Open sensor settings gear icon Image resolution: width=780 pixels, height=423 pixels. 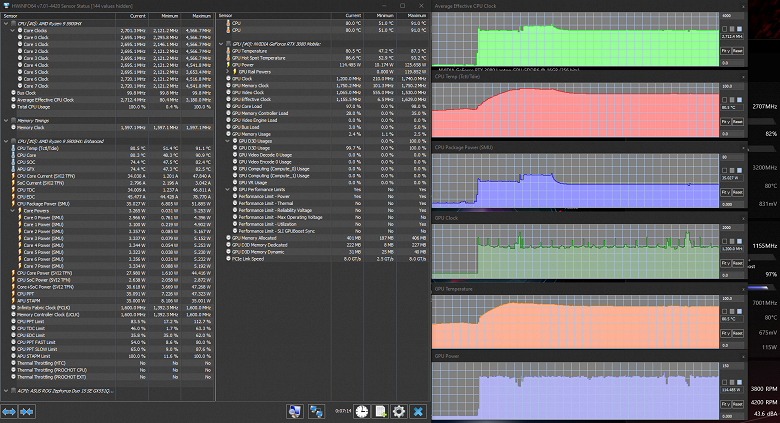pyautogui.click(x=398, y=411)
